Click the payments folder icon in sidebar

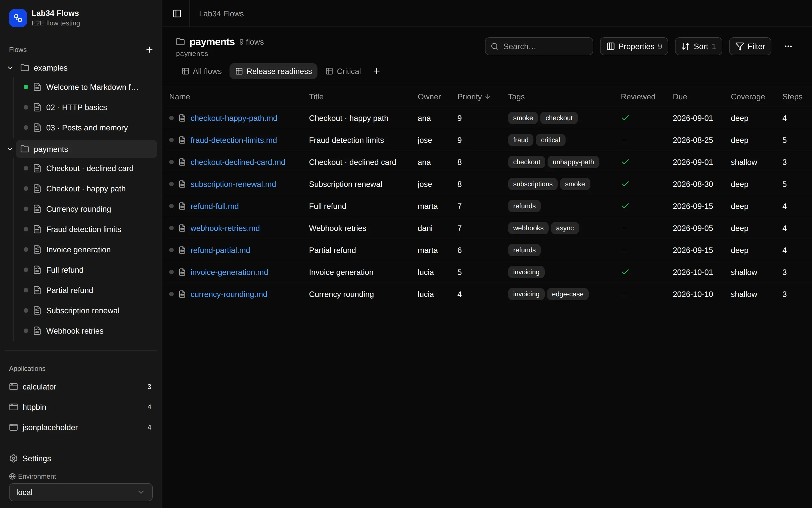(25, 149)
